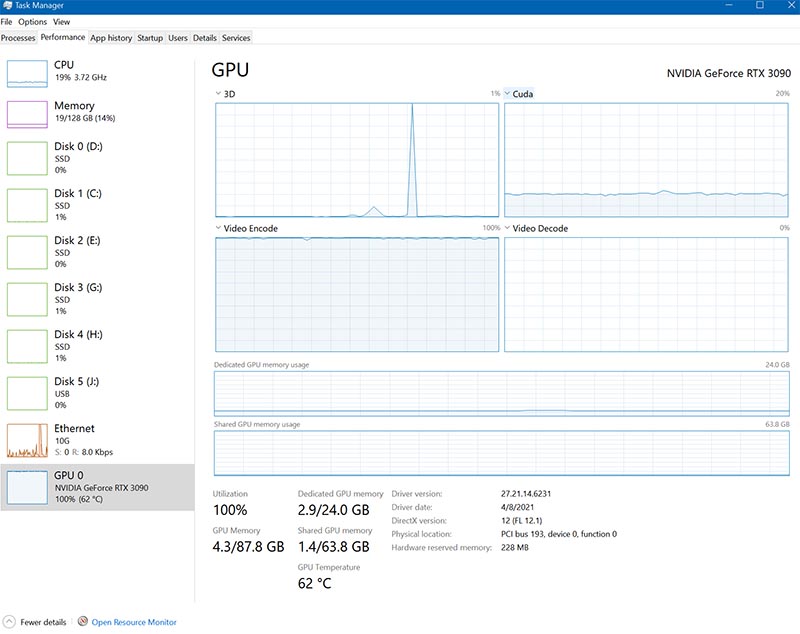
Task: Maximize the Task Manager window
Action: click(x=760, y=5)
